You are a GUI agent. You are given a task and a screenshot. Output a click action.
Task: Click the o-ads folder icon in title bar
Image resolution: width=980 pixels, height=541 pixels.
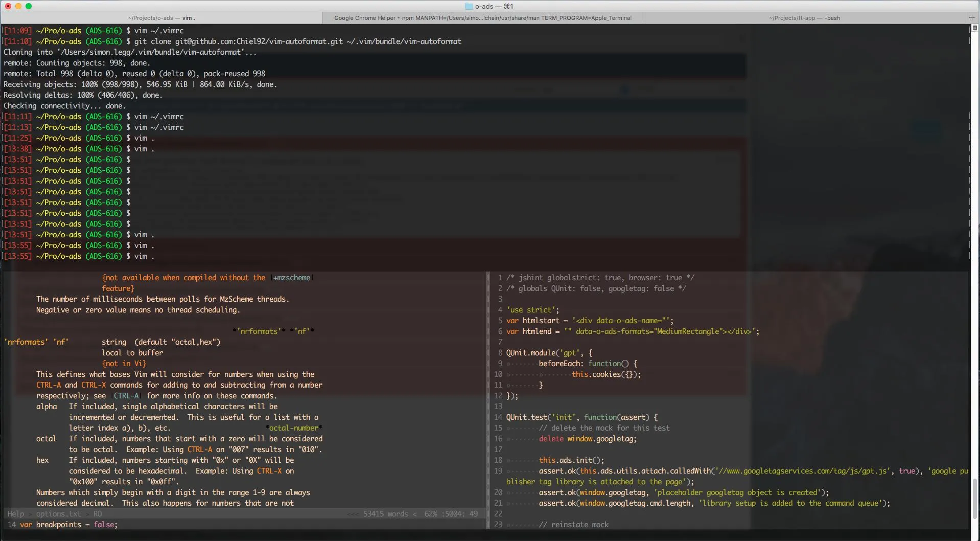[x=469, y=6]
